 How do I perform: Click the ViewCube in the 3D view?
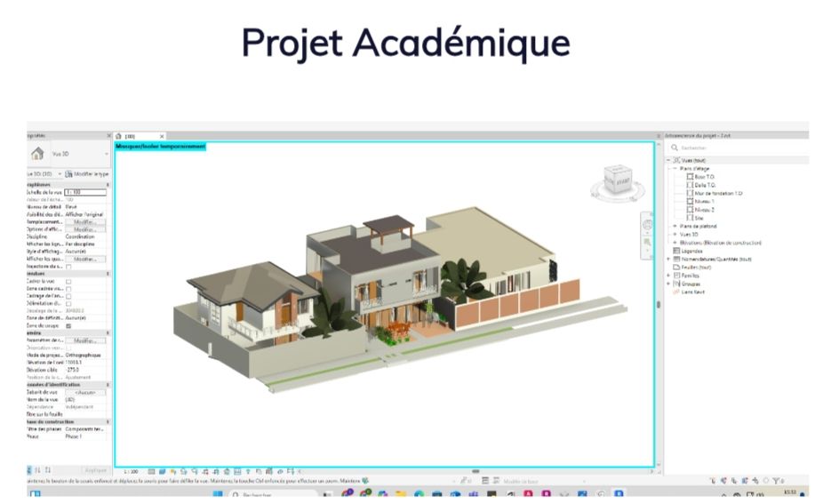pyautogui.click(x=618, y=180)
